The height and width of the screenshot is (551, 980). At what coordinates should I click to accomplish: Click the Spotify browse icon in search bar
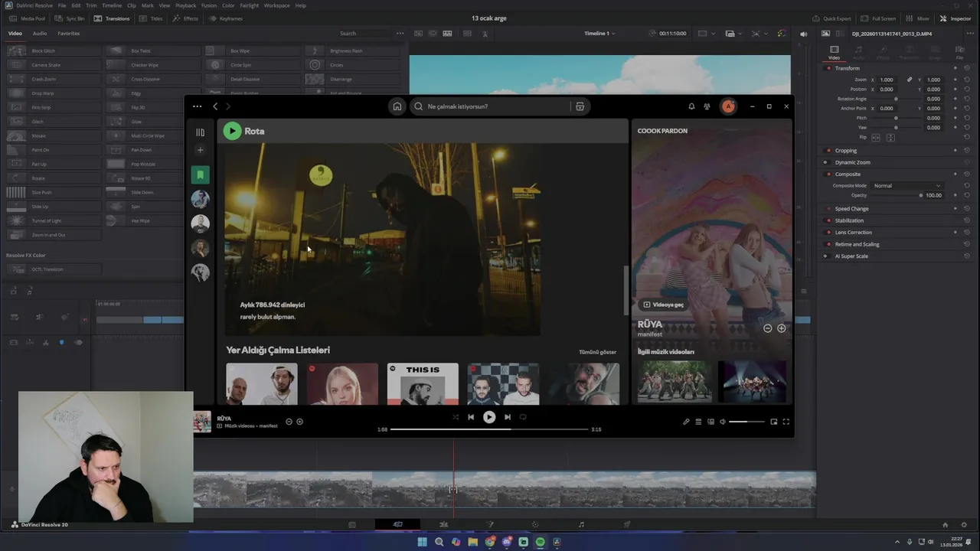(580, 106)
